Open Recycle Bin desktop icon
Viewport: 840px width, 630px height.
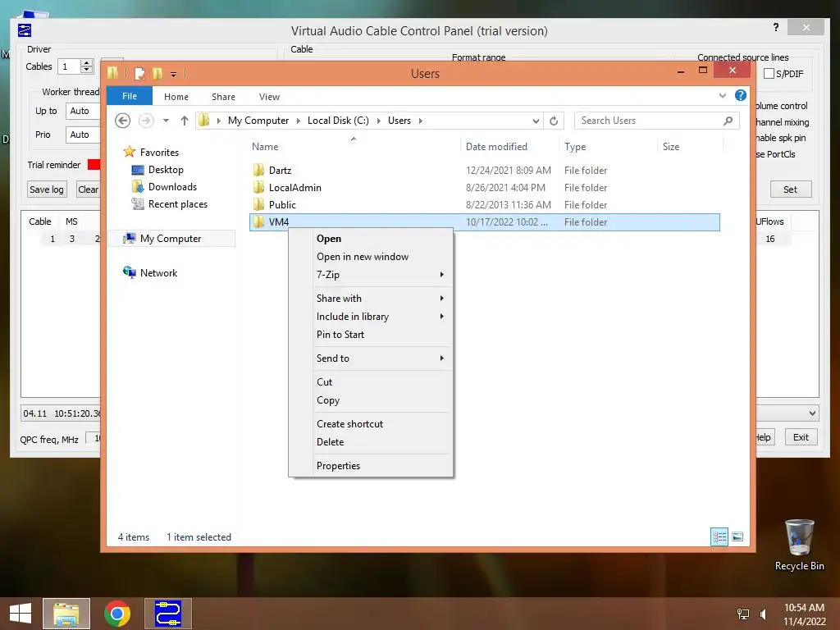[x=799, y=545]
